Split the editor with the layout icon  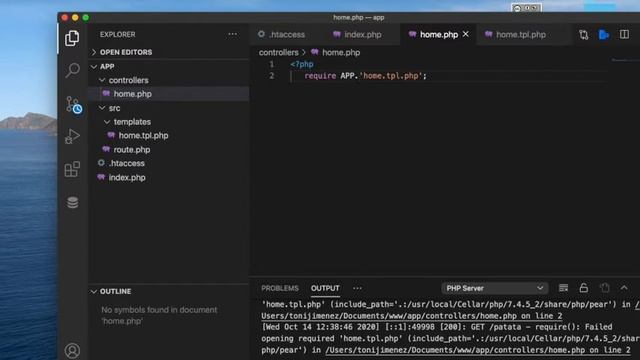[624, 34]
